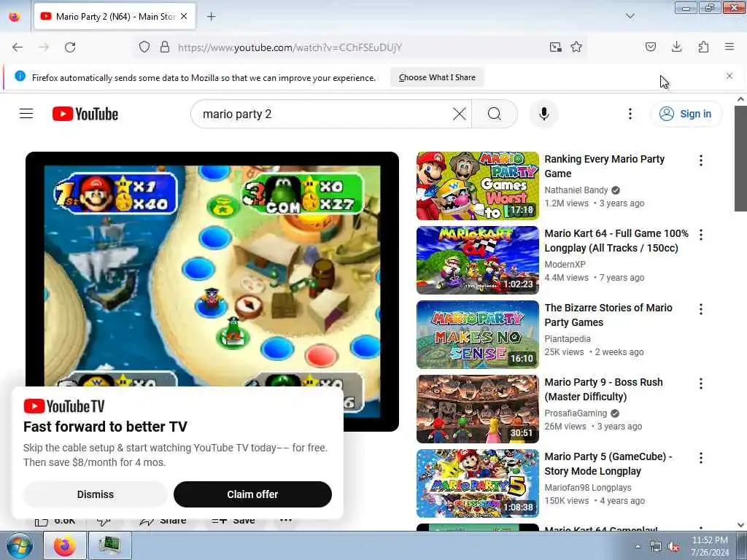Click Choose What I Share button
This screenshot has height=560, width=747.
(437, 77)
